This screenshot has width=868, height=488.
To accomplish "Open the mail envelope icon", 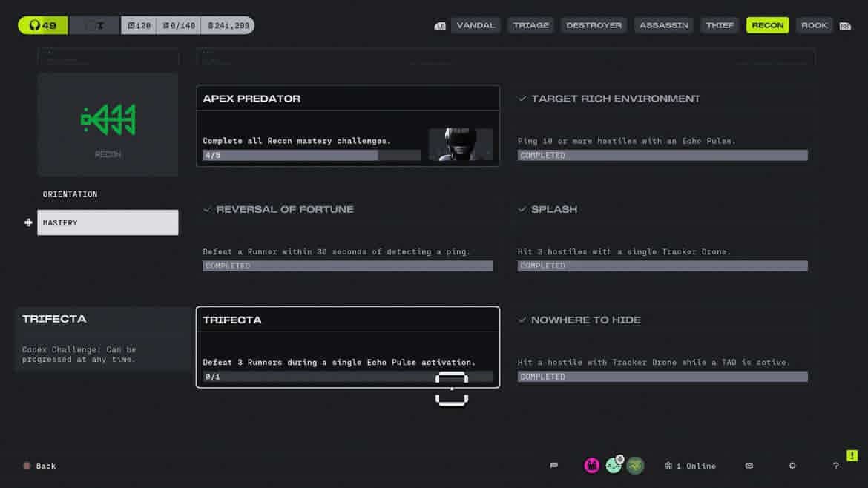I will tap(749, 466).
